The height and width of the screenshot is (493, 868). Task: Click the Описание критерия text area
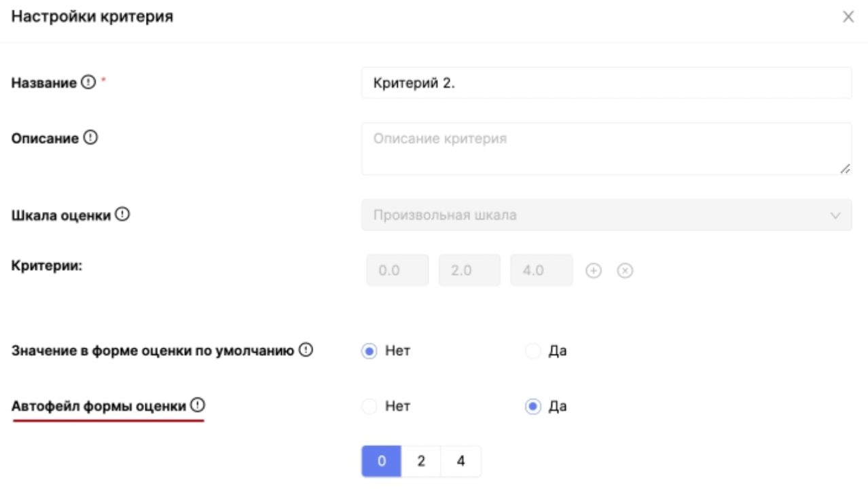coord(606,149)
